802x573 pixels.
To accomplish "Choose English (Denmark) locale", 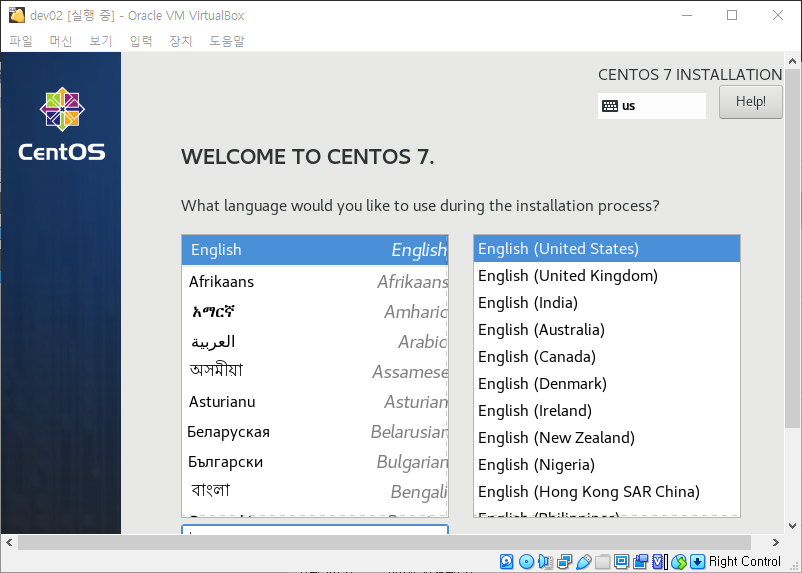I will point(607,384).
